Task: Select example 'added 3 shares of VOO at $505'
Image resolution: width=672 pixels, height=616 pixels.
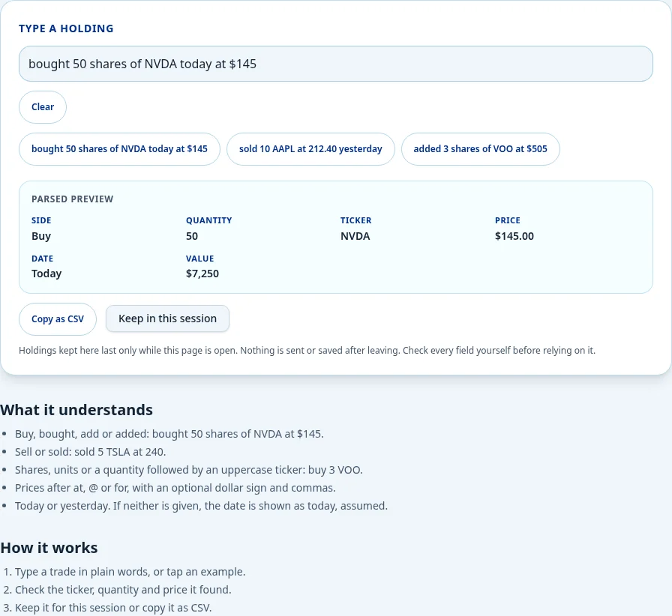Action: tap(480, 149)
